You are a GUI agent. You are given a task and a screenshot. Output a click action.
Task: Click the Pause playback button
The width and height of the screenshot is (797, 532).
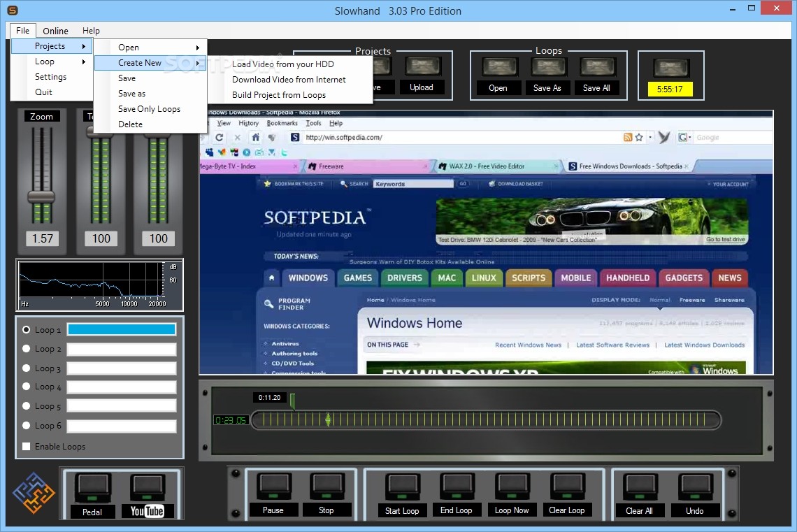pyautogui.click(x=273, y=487)
